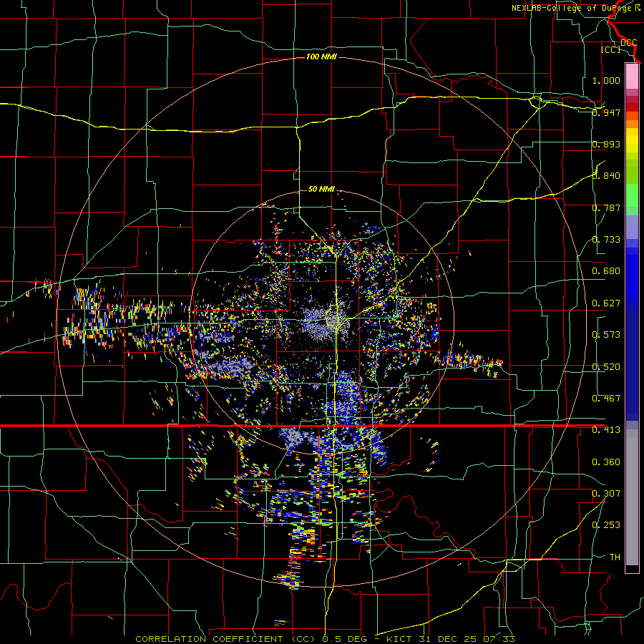Click the bright green segment of color bar
644x644 pixels.
tap(632, 196)
